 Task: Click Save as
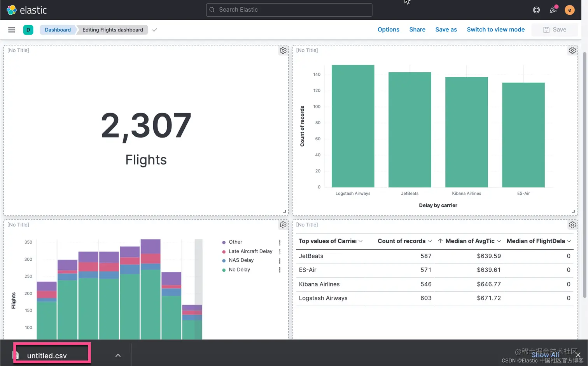click(x=446, y=30)
